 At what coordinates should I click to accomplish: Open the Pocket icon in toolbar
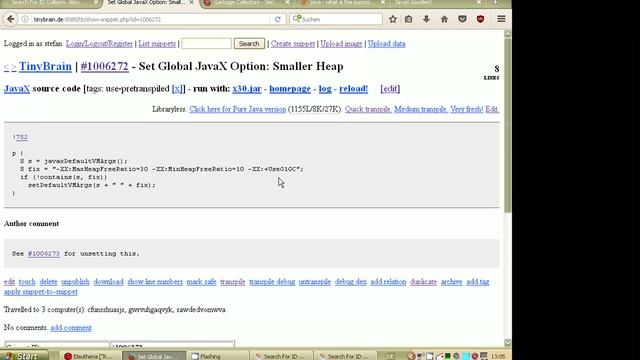coord(462,19)
